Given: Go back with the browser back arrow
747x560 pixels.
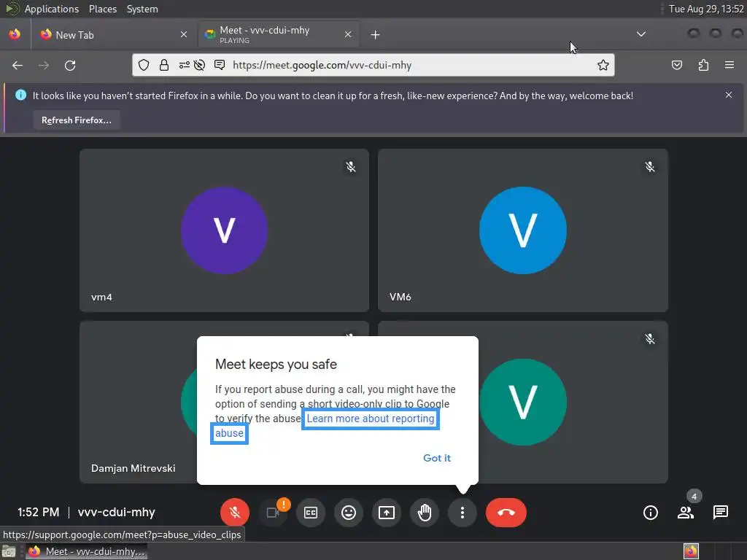Looking at the screenshot, I should pyautogui.click(x=18, y=65).
